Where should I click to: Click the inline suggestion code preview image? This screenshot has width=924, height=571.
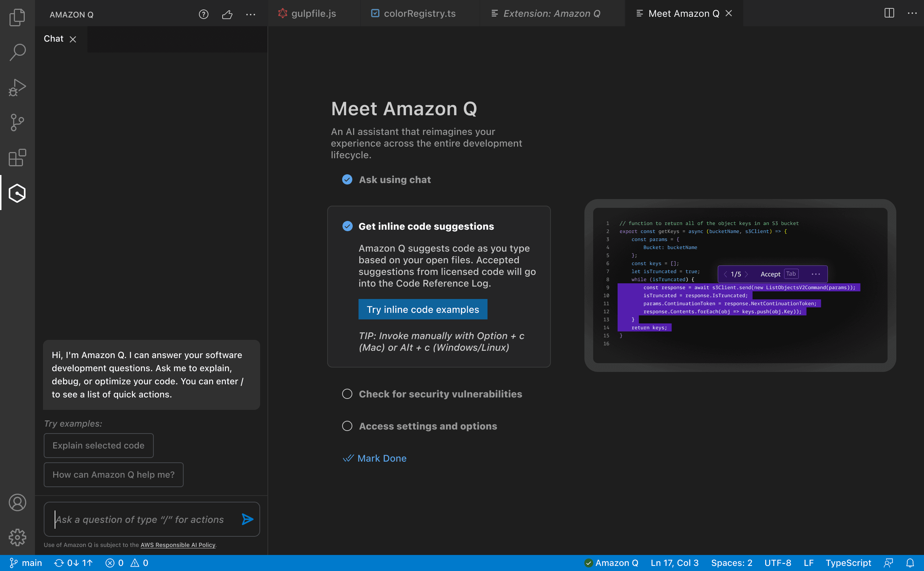(x=740, y=285)
